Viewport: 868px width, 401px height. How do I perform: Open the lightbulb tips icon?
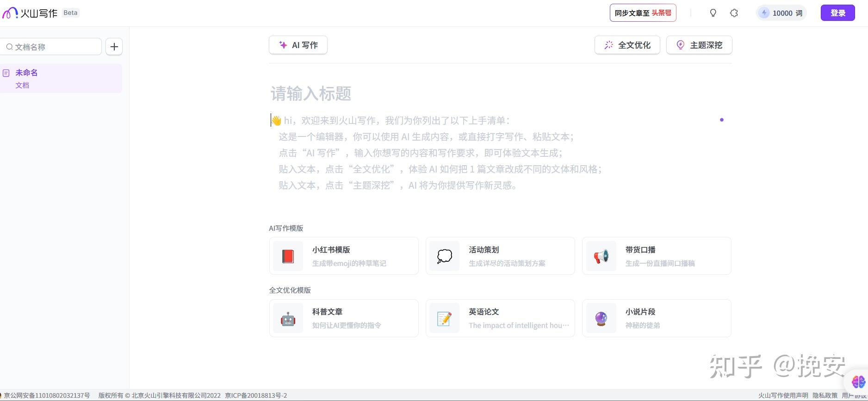tap(713, 13)
